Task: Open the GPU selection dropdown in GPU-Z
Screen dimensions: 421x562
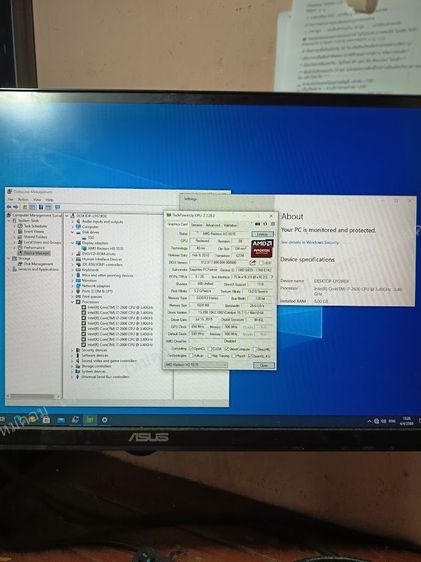Action: pos(196,365)
